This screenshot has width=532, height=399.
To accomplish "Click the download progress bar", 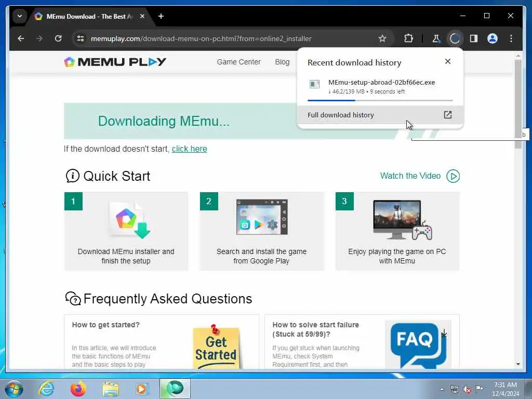I will (x=380, y=100).
